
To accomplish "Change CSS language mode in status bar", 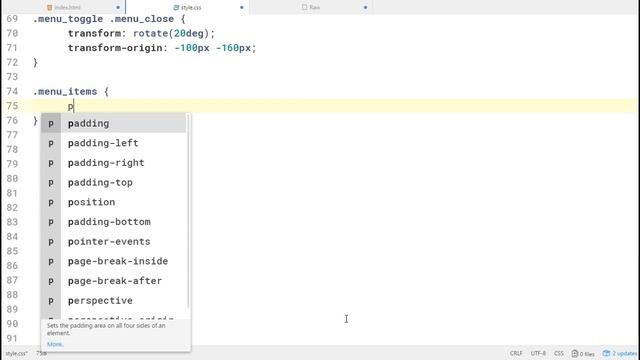I will [x=558, y=353].
